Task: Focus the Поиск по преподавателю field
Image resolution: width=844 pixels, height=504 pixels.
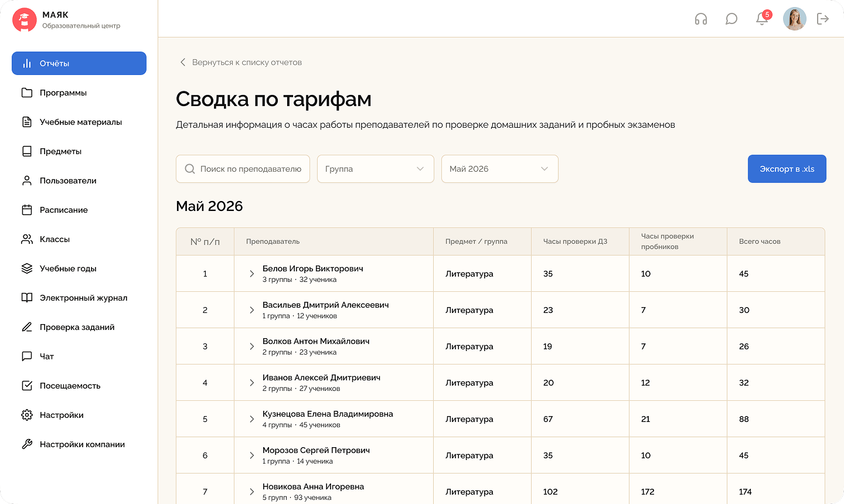Action: tap(243, 169)
